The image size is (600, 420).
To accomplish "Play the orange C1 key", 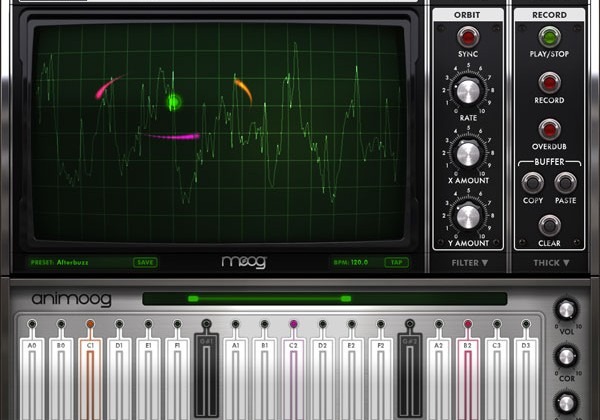I will [x=90, y=379].
